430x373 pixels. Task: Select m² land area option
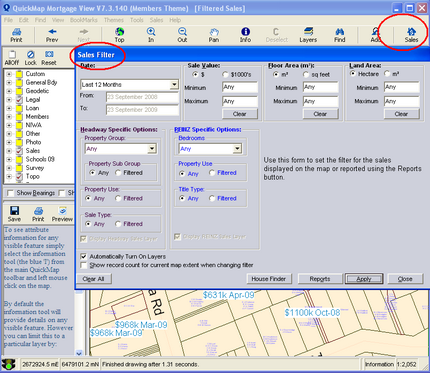[x=387, y=74]
